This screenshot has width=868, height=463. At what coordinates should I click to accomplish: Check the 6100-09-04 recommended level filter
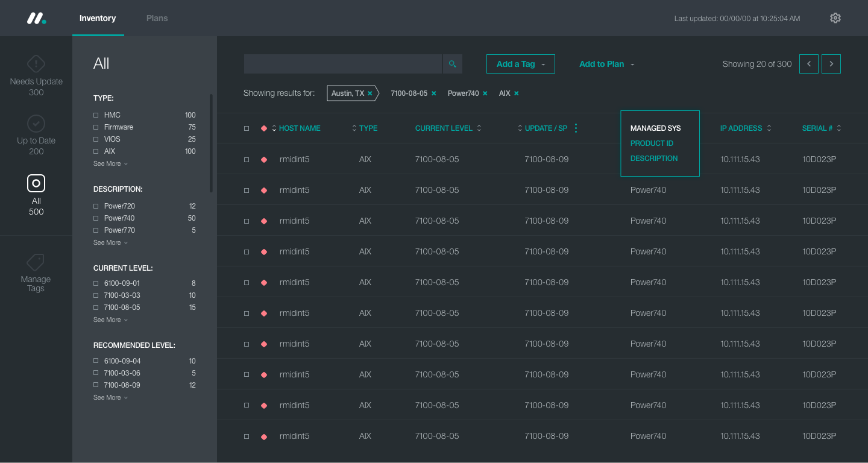[x=96, y=361]
